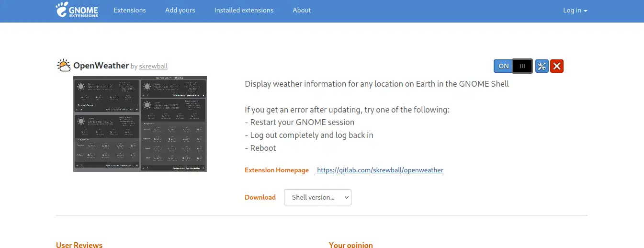644x248 pixels.
Task: Expand the Log in dropdown
Action: click(x=575, y=10)
